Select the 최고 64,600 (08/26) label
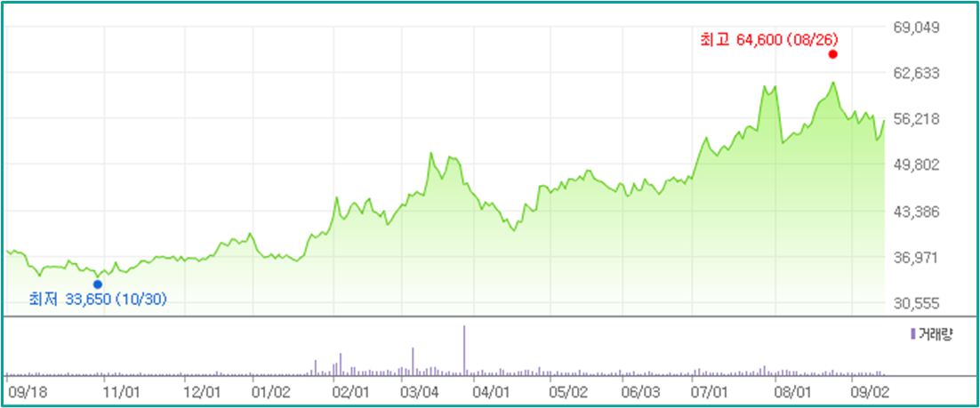This screenshot has height=408, width=980. tap(768, 39)
